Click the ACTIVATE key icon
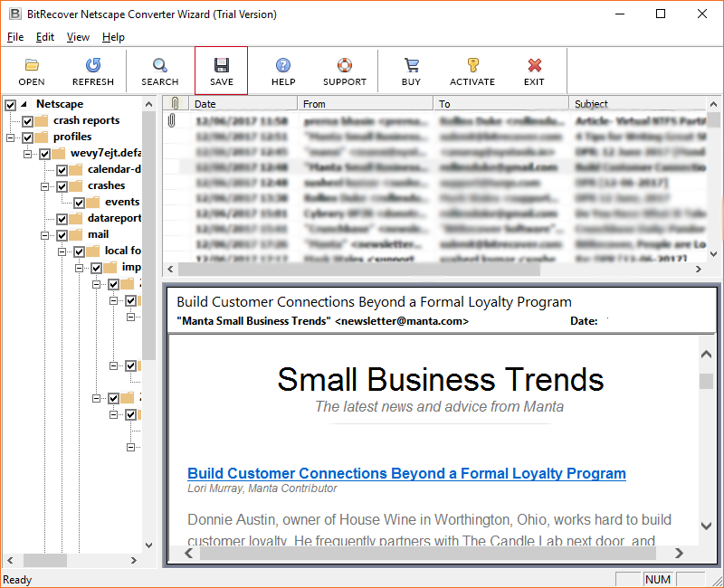724x588 pixels. click(x=472, y=65)
